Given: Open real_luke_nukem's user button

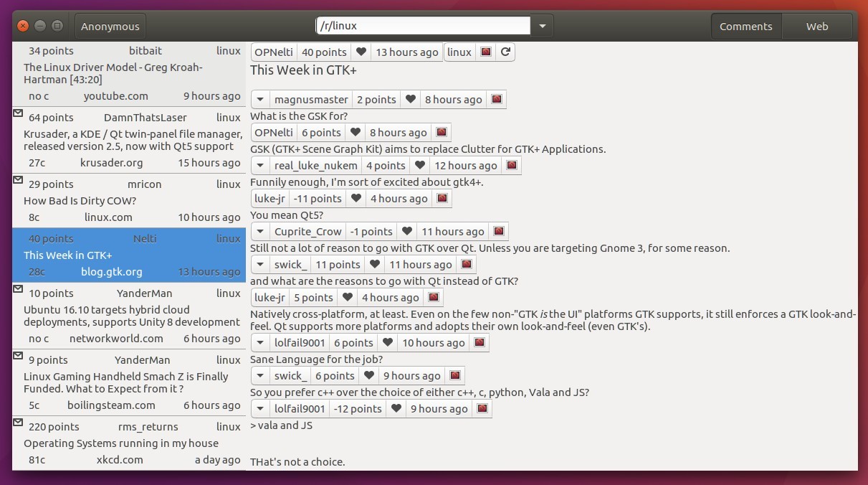Looking at the screenshot, I should point(316,166).
